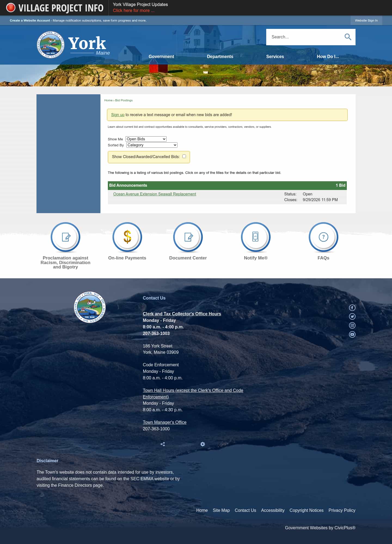Screen dimensions: 392x544
Task: Enable Show Closed/Awarded/Cancelled Bids checkbox
Action: [x=184, y=156]
